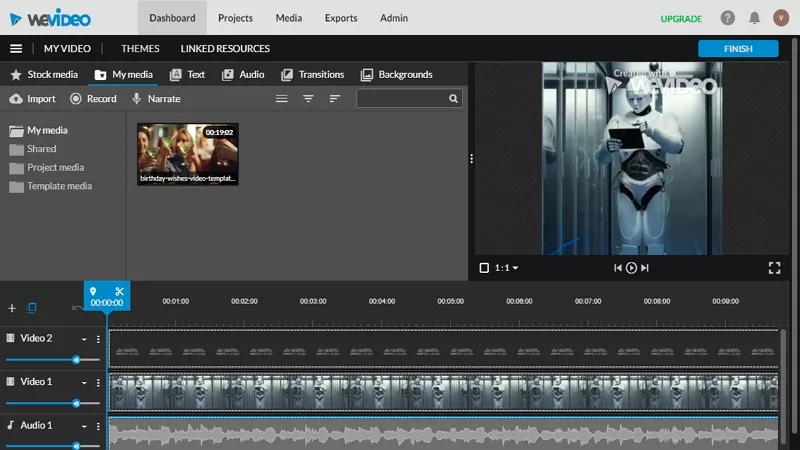Click the FINISH button
The height and width of the screenshot is (450, 800).
[738, 48]
